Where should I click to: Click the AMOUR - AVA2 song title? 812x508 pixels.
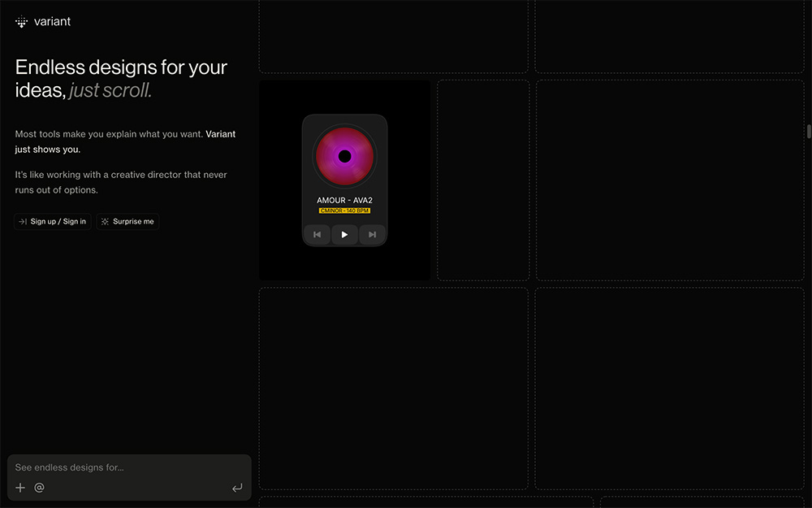point(344,200)
